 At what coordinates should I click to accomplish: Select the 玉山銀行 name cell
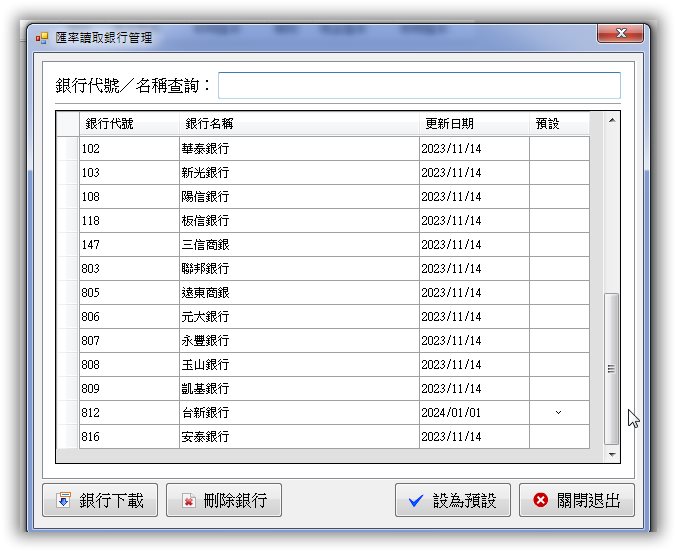coord(299,365)
